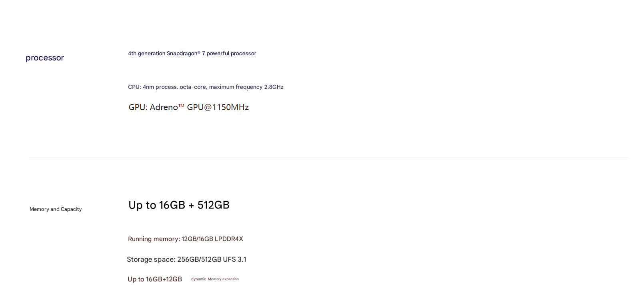Click the trademark symbol after Adreno

(x=181, y=106)
